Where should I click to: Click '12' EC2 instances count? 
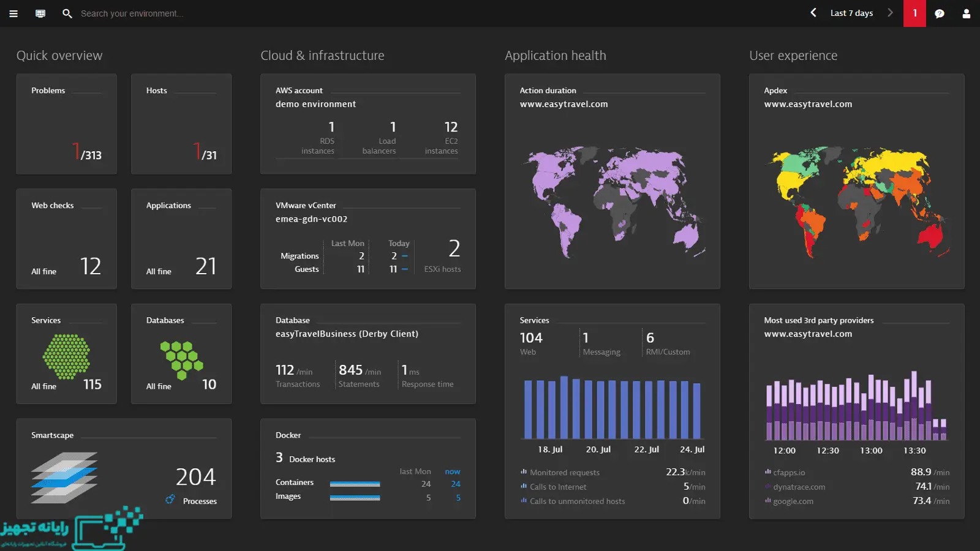451,127
